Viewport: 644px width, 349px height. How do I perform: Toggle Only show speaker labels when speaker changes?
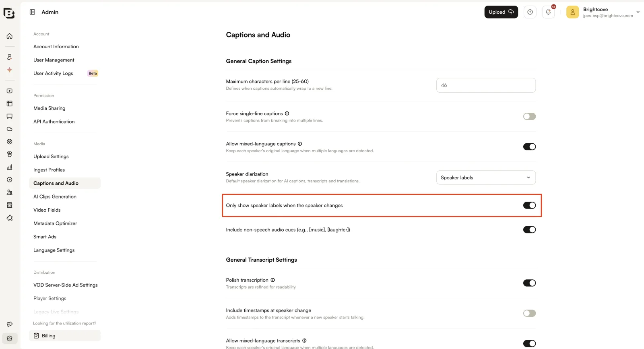coord(529,205)
